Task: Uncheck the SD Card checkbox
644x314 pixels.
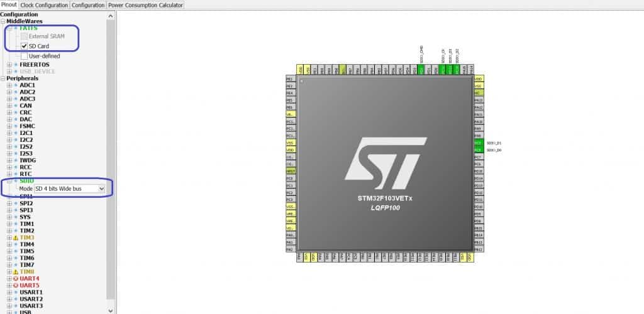Action: 24,46
